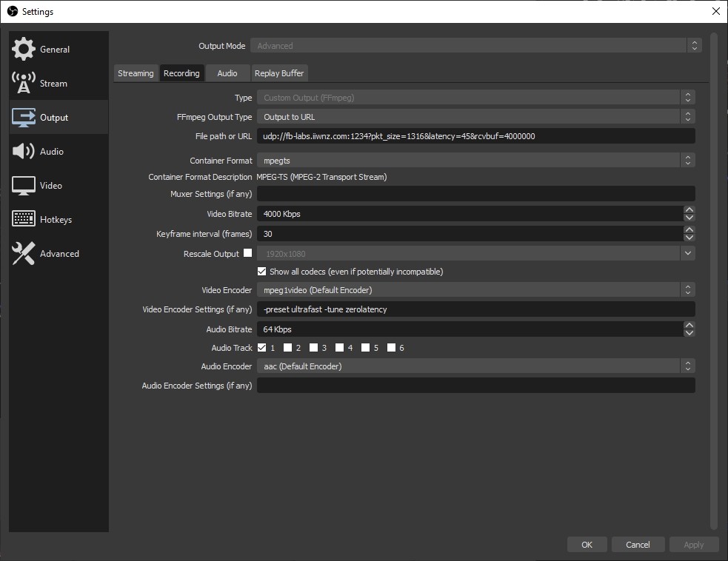Click the settings panel vertical scrollbar
The image size is (728, 561).
tap(714, 280)
